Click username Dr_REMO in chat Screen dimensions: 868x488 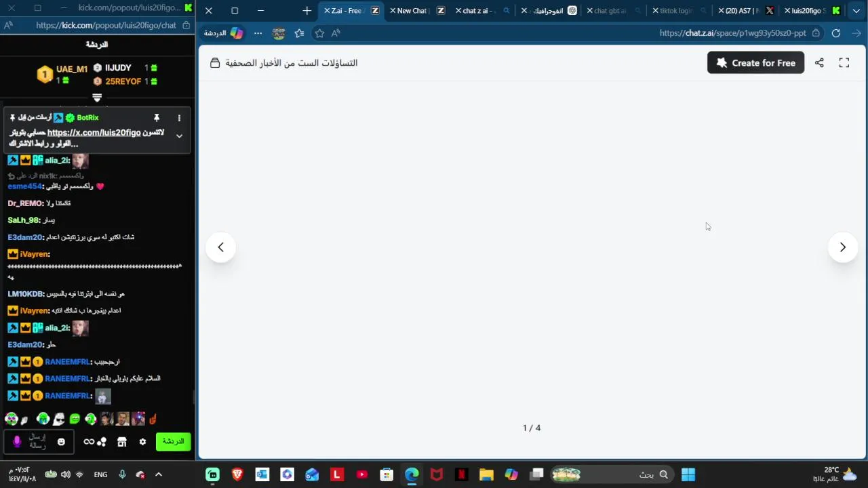[x=25, y=203]
